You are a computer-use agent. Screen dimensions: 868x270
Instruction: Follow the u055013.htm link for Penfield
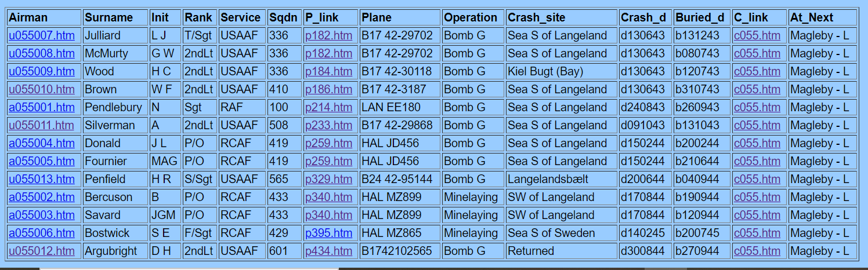tap(41, 179)
